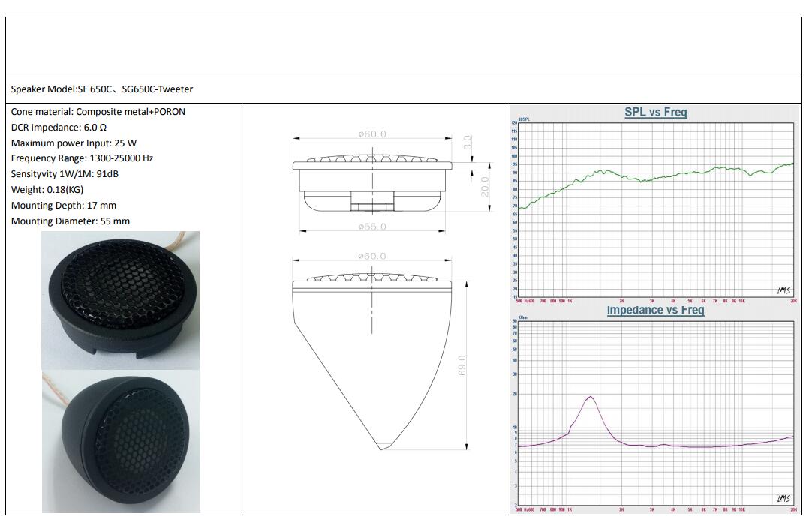
Task: Click the Weight: 0.18(KG) line
Action: [47, 189]
